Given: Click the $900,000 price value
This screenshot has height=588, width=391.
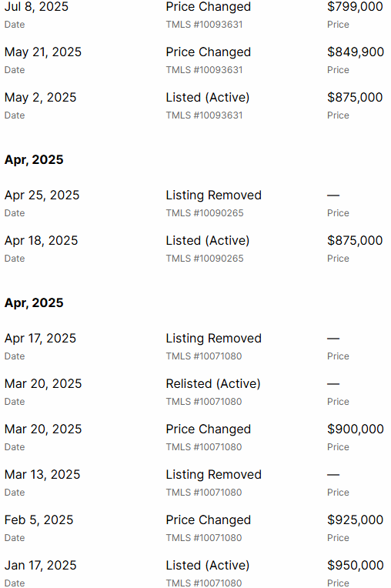Looking at the screenshot, I should 356,429.
